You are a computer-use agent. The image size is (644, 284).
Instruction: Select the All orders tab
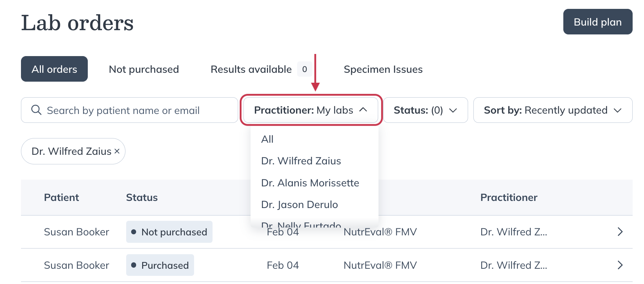54,69
